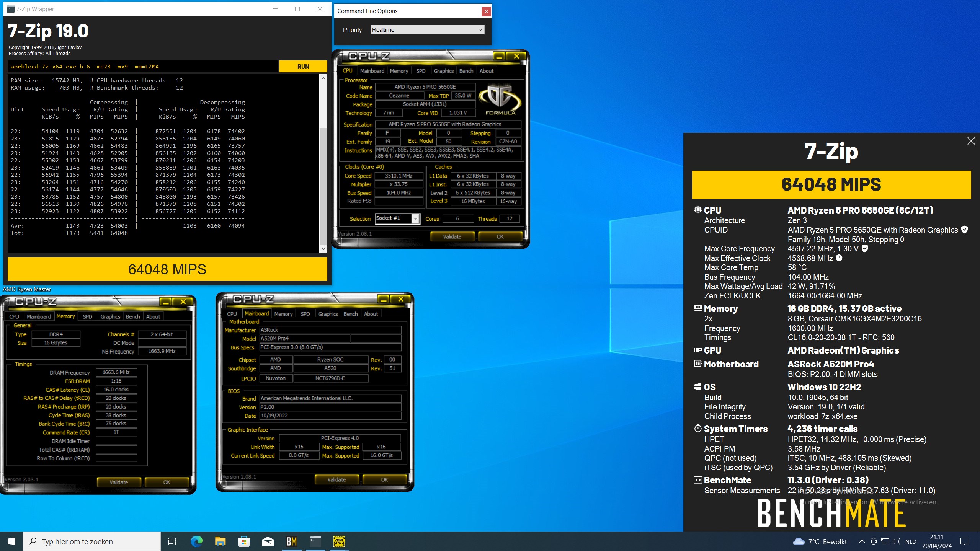Click OK in the CPU-Z CPU window
Image resolution: width=980 pixels, height=551 pixels.
coord(500,236)
